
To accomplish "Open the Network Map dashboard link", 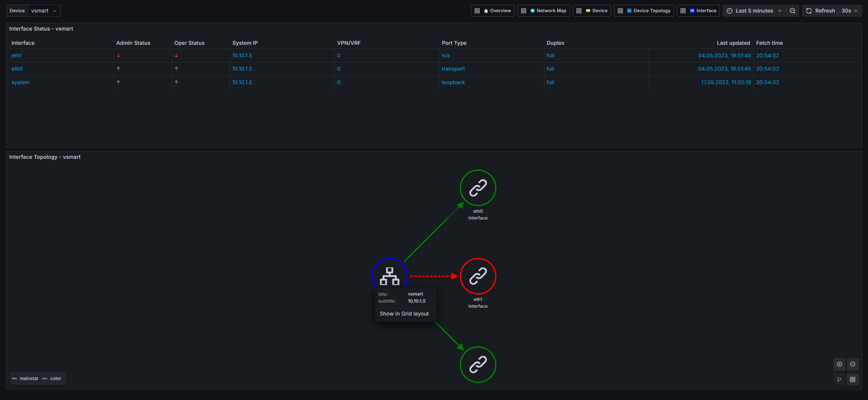I will pyautogui.click(x=543, y=11).
